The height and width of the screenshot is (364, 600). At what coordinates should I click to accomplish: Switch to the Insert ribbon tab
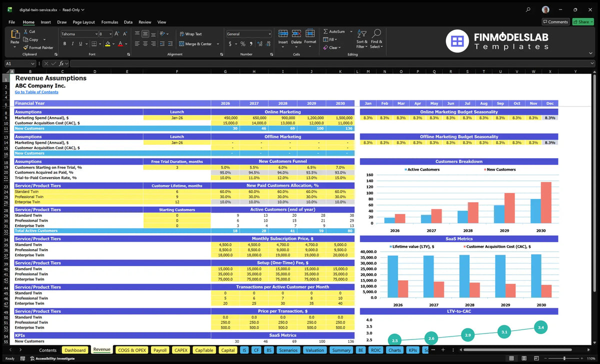(45, 22)
